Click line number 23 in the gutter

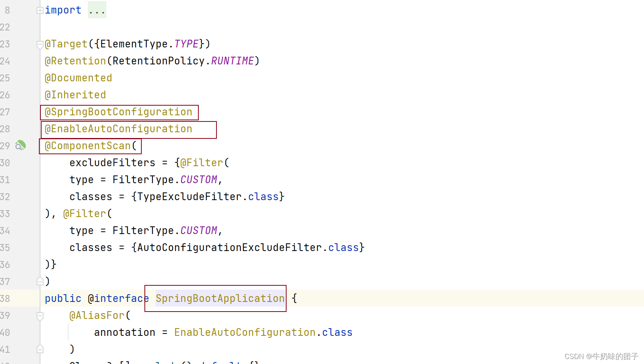coord(5,44)
